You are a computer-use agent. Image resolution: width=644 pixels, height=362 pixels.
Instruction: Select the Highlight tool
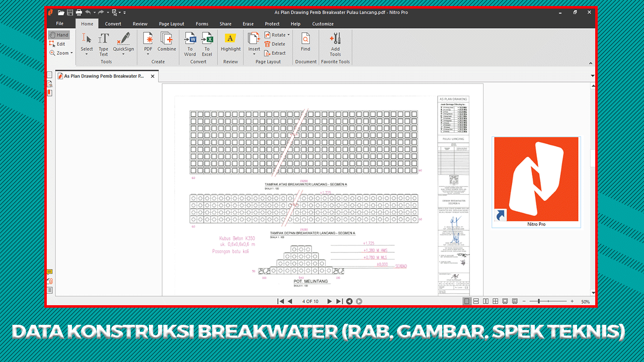[x=230, y=42]
